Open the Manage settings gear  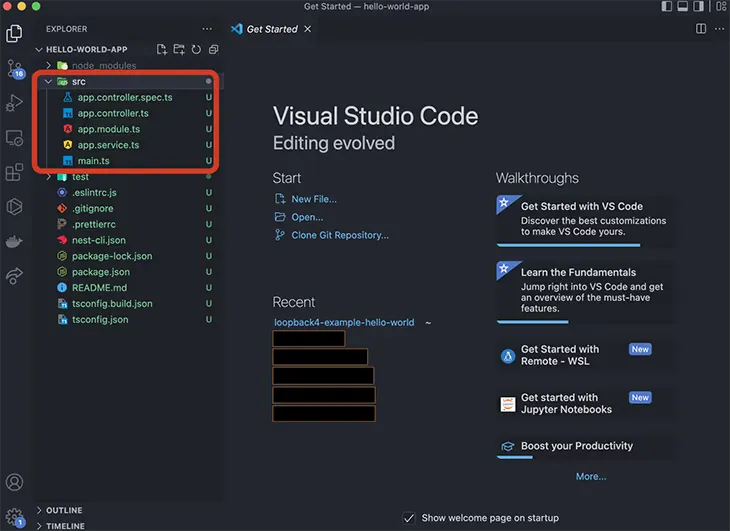[15, 517]
